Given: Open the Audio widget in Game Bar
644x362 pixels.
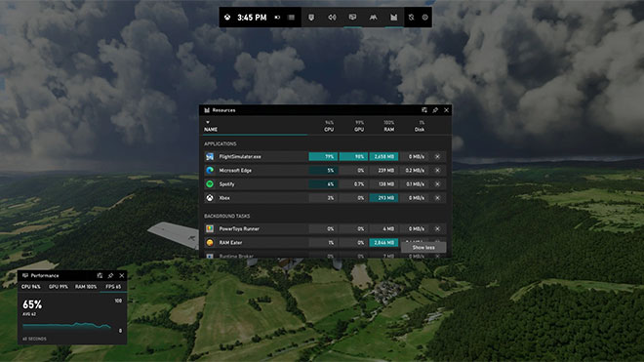Looking at the screenshot, I should (x=332, y=18).
